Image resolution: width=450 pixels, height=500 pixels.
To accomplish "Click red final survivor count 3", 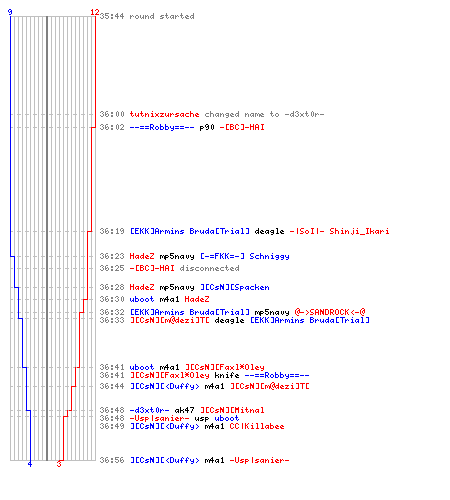I will coord(59,464).
